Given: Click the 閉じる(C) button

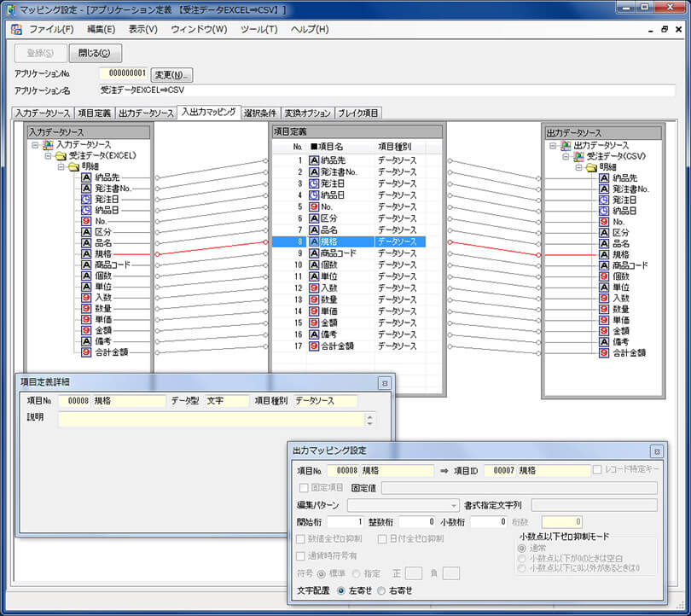Looking at the screenshot, I should click(96, 53).
